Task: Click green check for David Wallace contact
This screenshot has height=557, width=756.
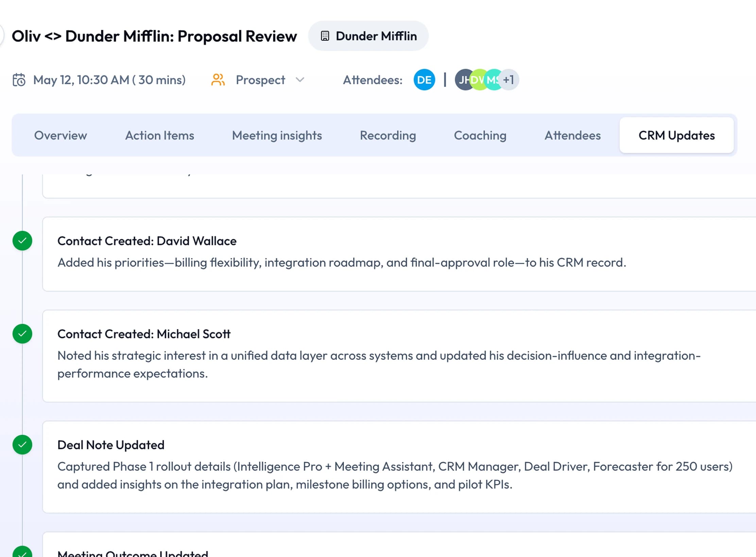Action: click(x=22, y=241)
